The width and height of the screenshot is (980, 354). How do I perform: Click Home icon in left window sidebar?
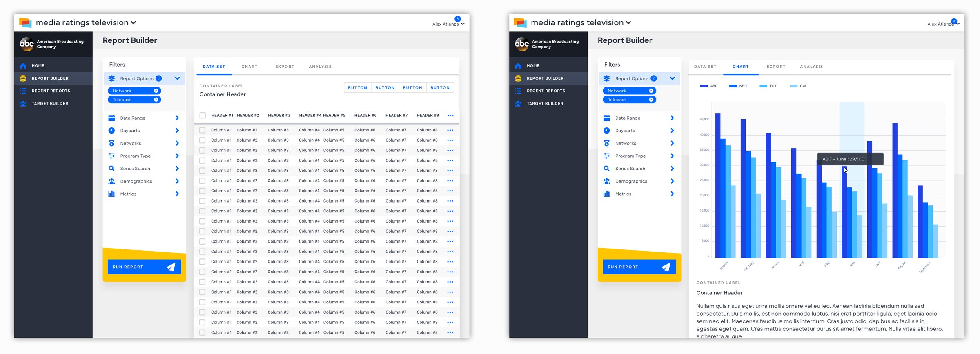pos(23,66)
